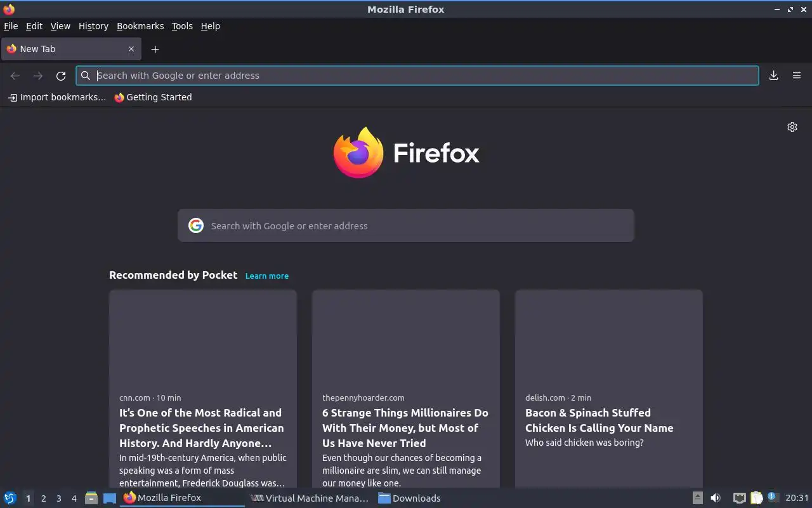The image size is (812, 508).
Task: Click the Firefox icon in the title bar
Action: pyautogui.click(x=9, y=10)
